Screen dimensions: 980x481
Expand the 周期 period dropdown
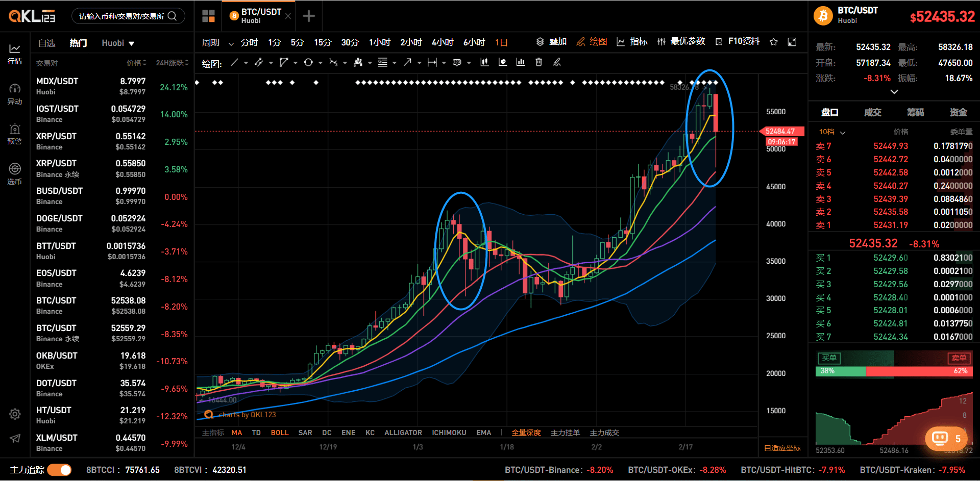pos(217,42)
